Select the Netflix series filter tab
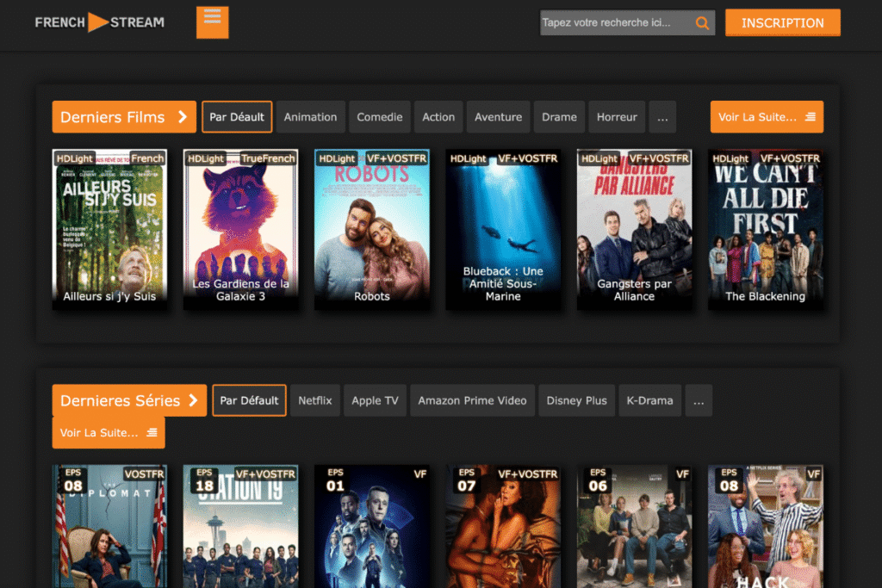The width and height of the screenshot is (882, 588). pyautogui.click(x=315, y=400)
